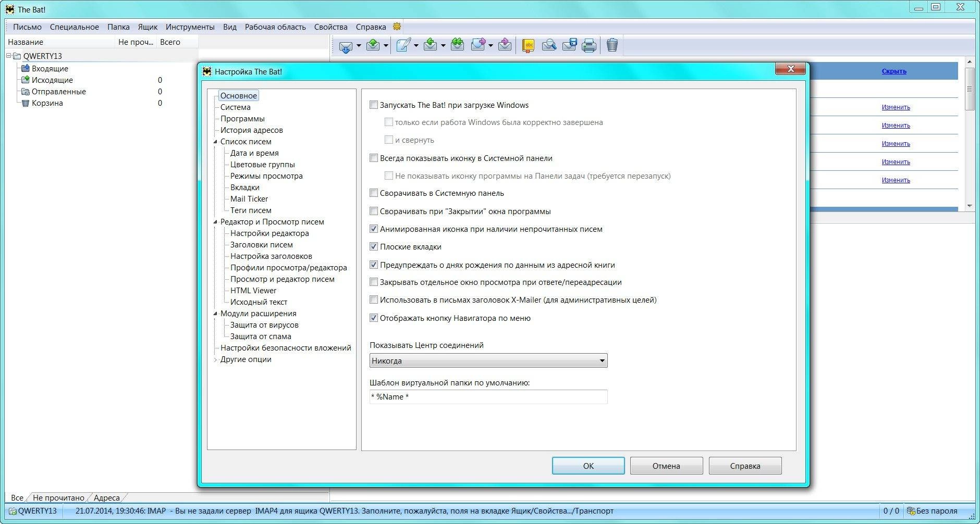Select Цветовые группы in settings tree
Screen dimensions: 980x524
click(263, 165)
